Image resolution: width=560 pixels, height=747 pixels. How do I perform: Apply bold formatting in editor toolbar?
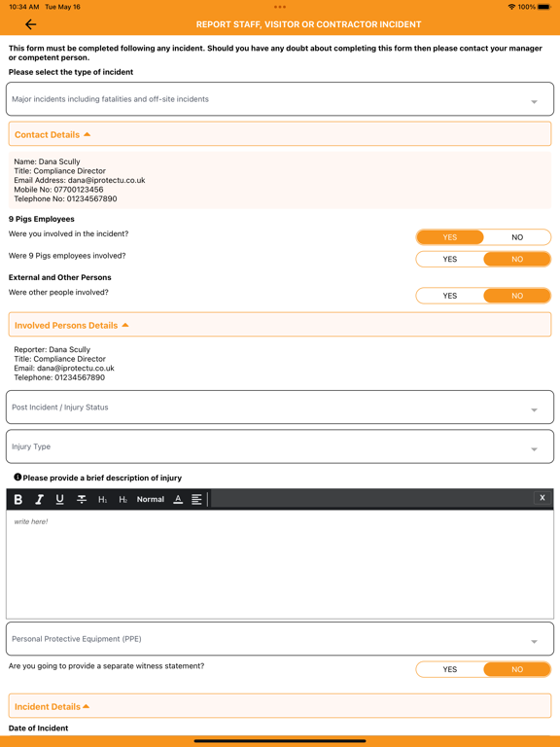(x=18, y=499)
